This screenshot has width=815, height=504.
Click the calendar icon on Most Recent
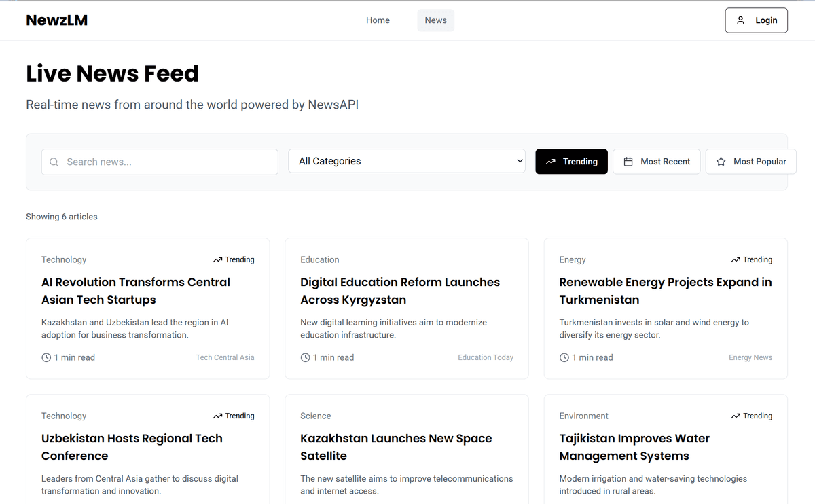[x=628, y=162]
